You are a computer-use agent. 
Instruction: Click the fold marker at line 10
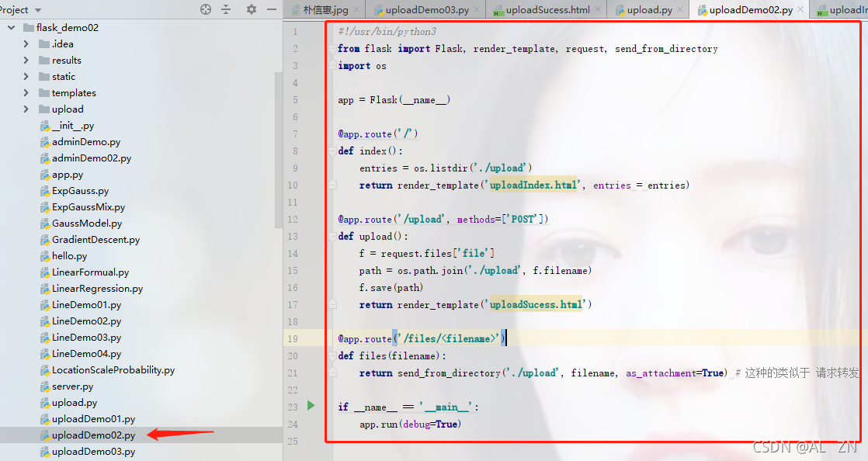tap(333, 185)
